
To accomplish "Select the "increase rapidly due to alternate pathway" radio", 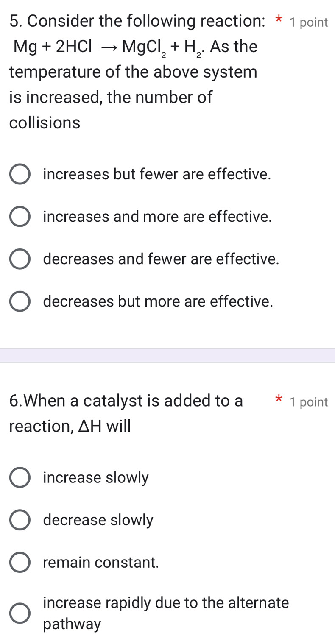I will click(20, 613).
